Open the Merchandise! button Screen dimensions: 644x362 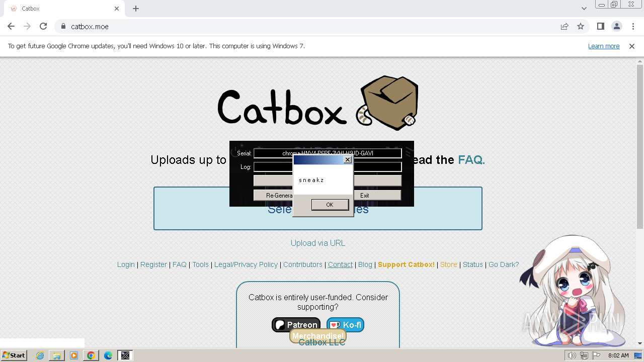point(318,336)
